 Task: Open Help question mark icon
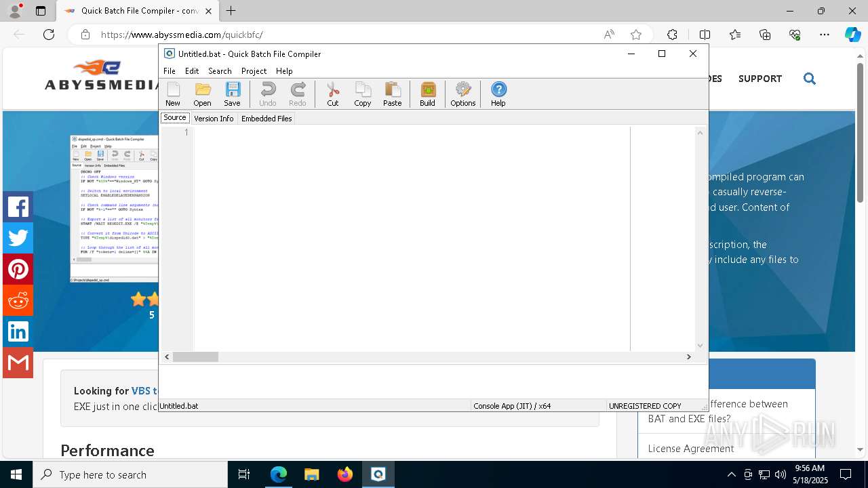(x=498, y=94)
